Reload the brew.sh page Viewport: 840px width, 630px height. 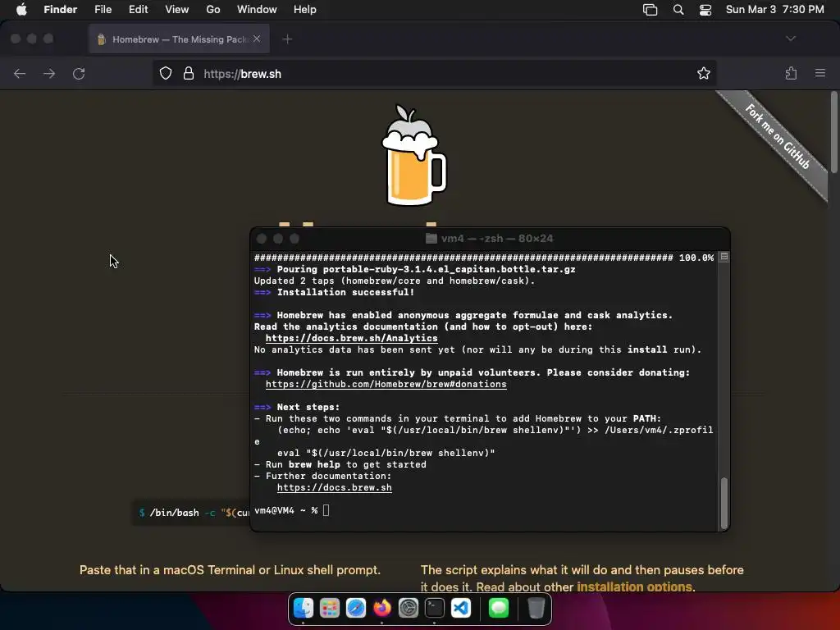pos(79,73)
